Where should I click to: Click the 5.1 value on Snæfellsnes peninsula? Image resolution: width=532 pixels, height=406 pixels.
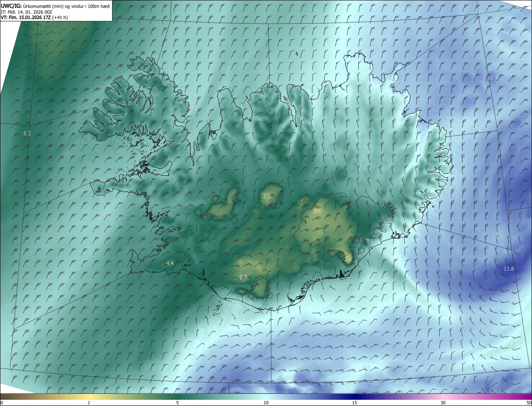(99, 189)
